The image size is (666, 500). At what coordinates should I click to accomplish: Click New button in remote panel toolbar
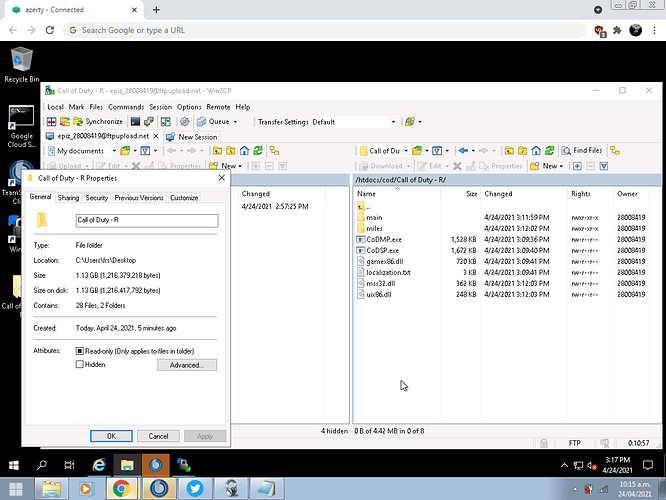pos(547,166)
